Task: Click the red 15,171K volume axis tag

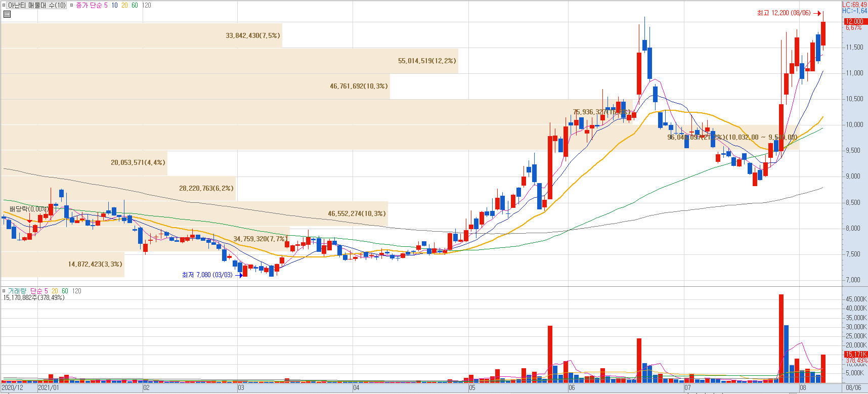Action: pyautogui.click(x=855, y=355)
